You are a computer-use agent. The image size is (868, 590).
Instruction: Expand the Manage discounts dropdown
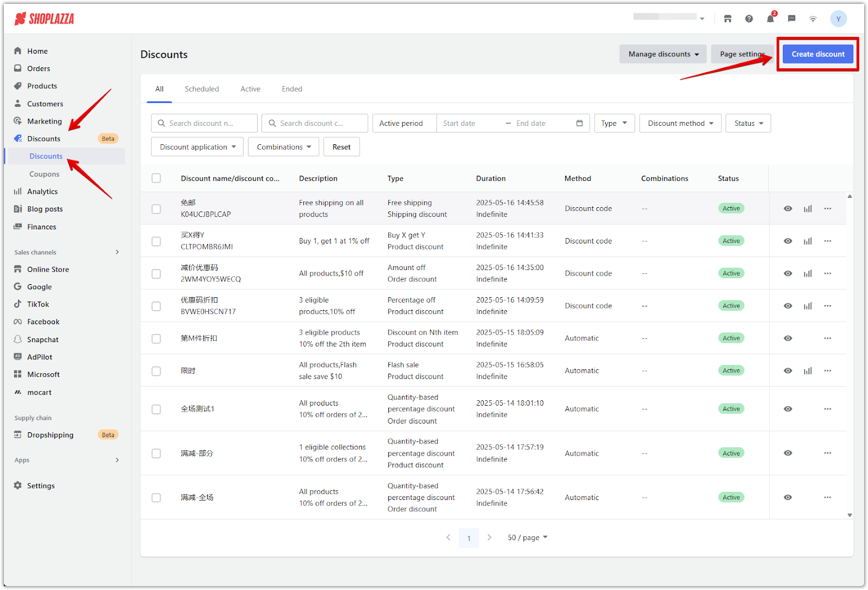(x=663, y=54)
